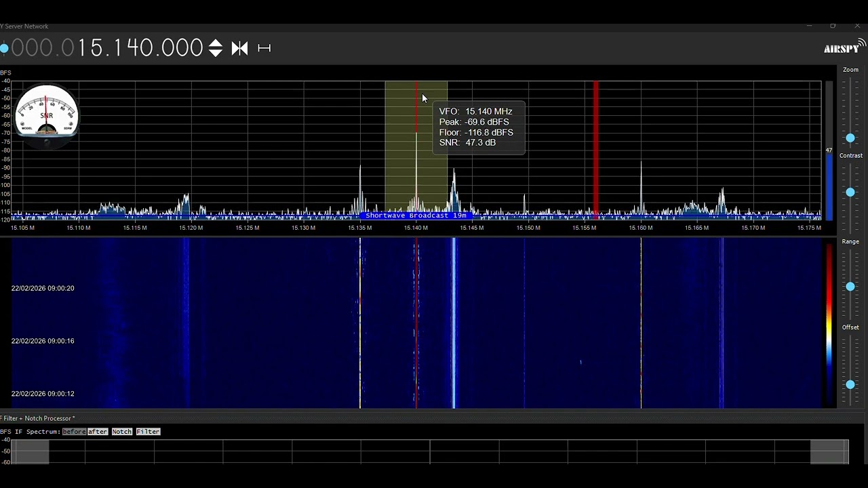The image size is (868, 488).
Task: Adjust the Contrast slider handle
Action: (850, 192)
